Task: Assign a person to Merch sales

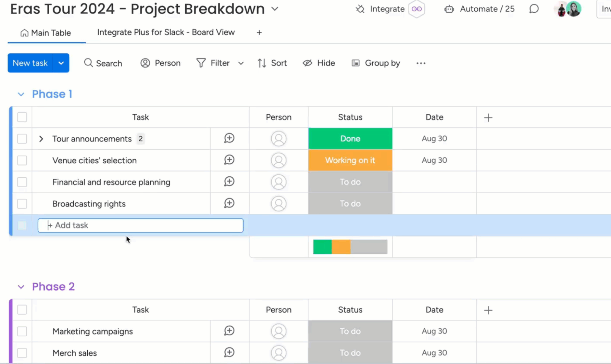Action: 278,353
